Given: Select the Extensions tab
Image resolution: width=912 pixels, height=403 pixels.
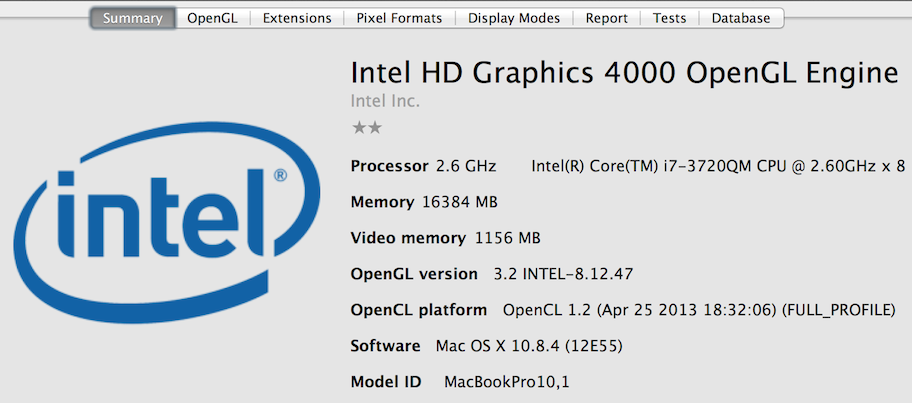Looking at the screenshot, I should [297, 18].
